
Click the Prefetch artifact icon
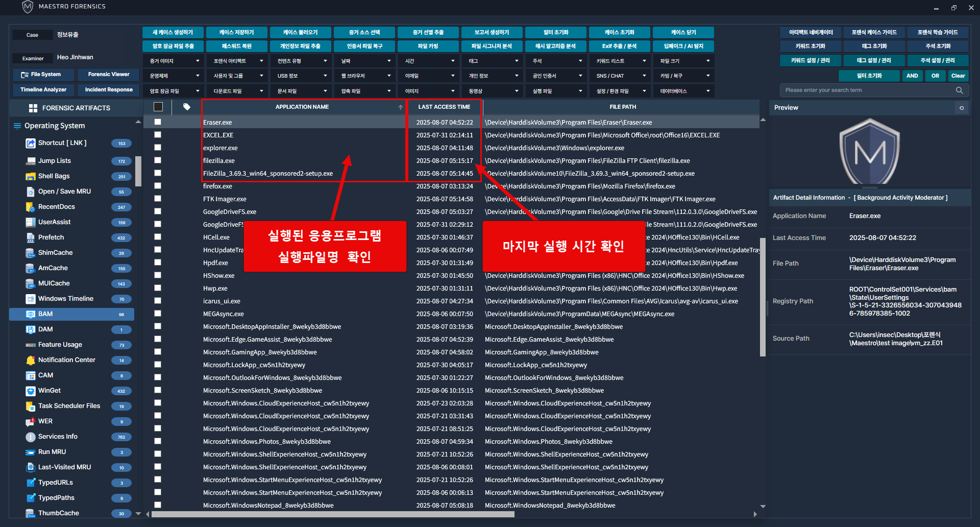31,237
